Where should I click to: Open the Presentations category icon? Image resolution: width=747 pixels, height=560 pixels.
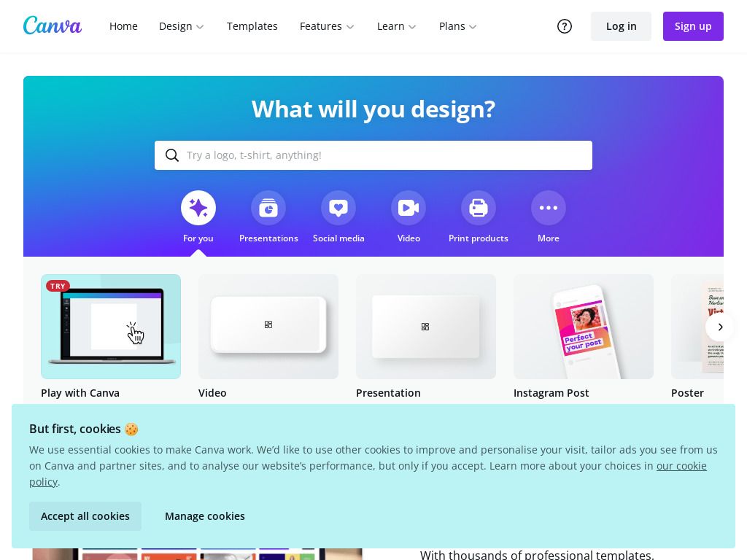coord(268,208)
